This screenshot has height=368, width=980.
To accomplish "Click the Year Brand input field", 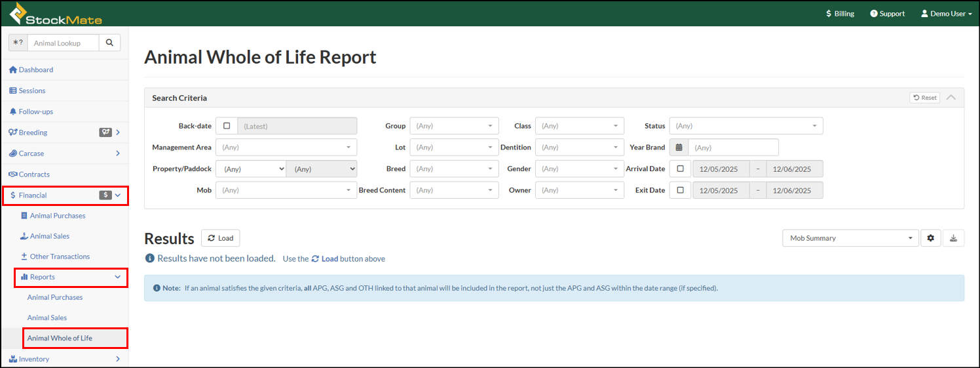I will (x=733, y=148).
